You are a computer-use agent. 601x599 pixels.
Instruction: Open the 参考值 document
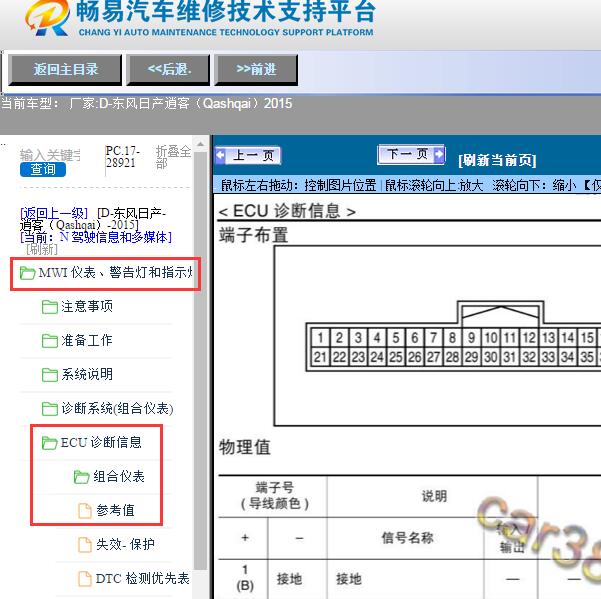115,510
